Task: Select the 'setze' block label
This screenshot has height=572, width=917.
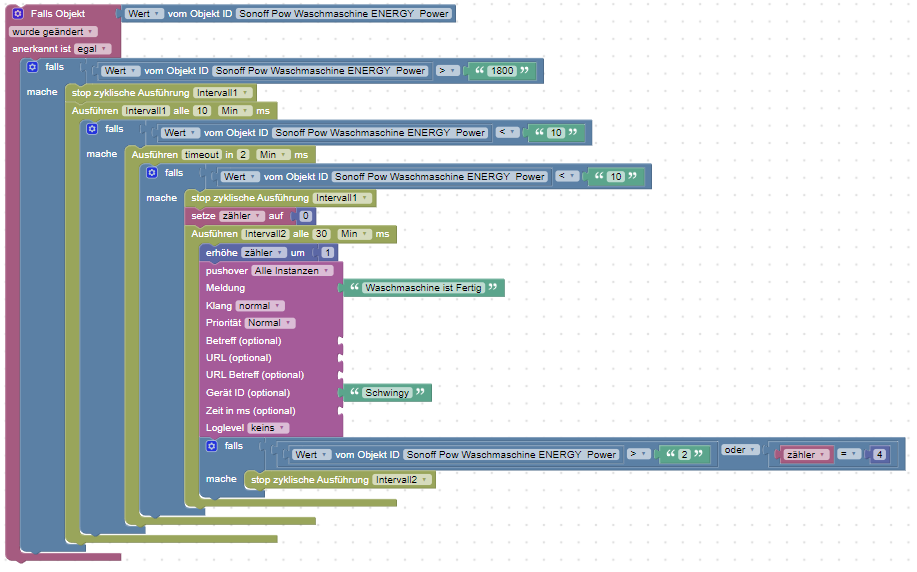Action: (x=203, y=216)
